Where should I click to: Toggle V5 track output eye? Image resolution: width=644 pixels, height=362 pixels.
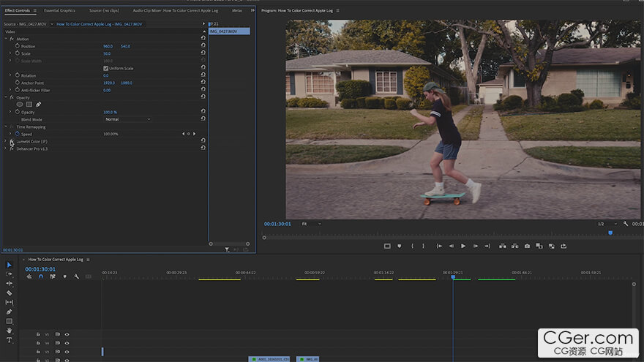[67, 334]
